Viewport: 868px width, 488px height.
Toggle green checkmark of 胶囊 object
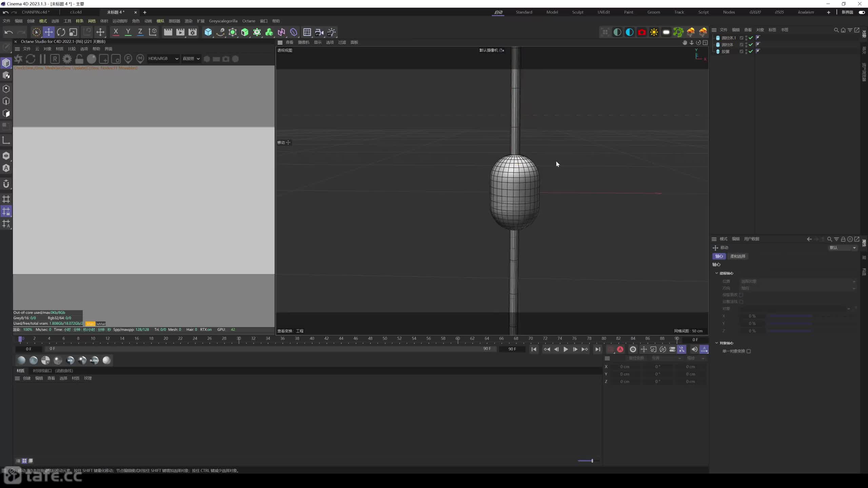pos(751,52)
